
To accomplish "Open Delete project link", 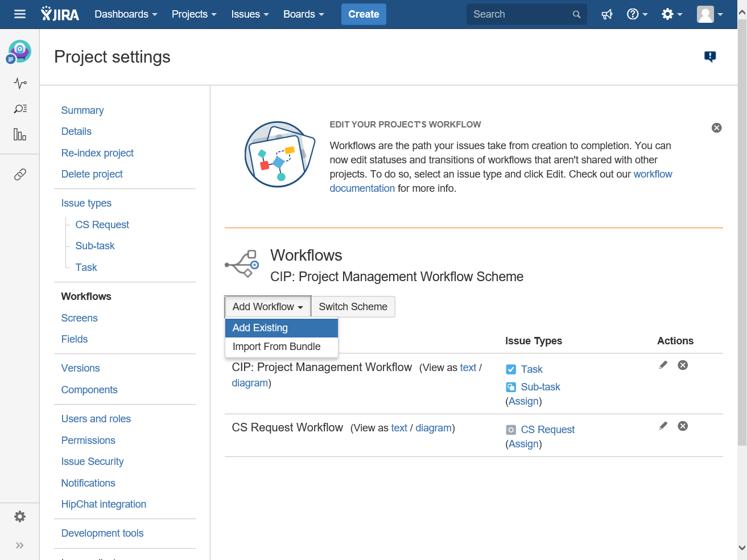I will (92, 174).
